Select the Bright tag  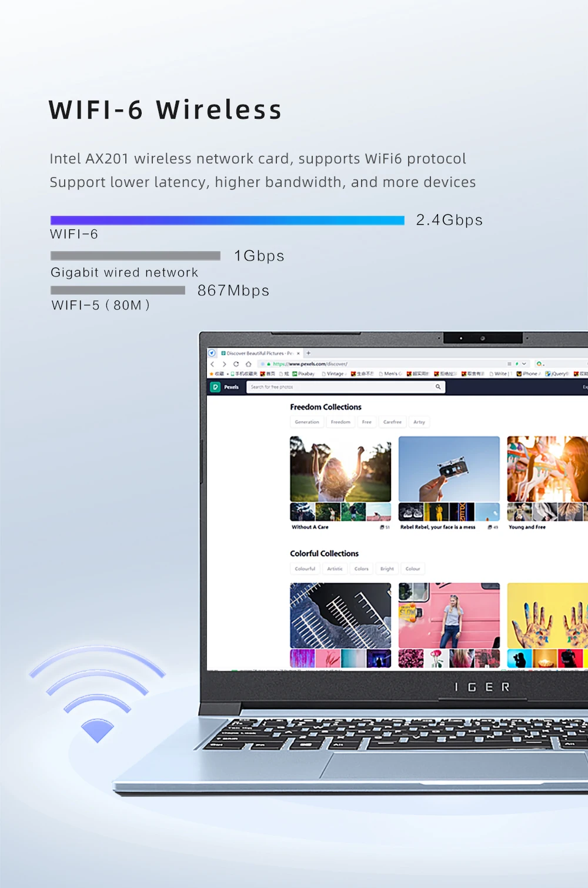[387, 569]
